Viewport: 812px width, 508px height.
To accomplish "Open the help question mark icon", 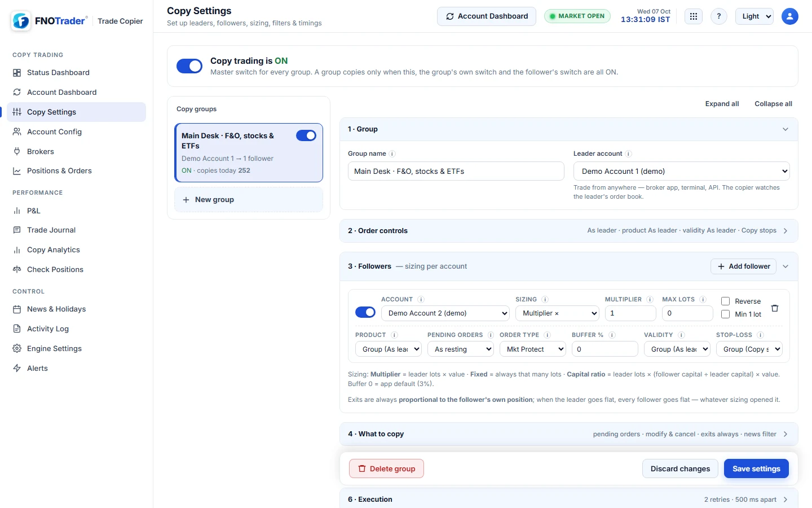I will tap(719, 16).
